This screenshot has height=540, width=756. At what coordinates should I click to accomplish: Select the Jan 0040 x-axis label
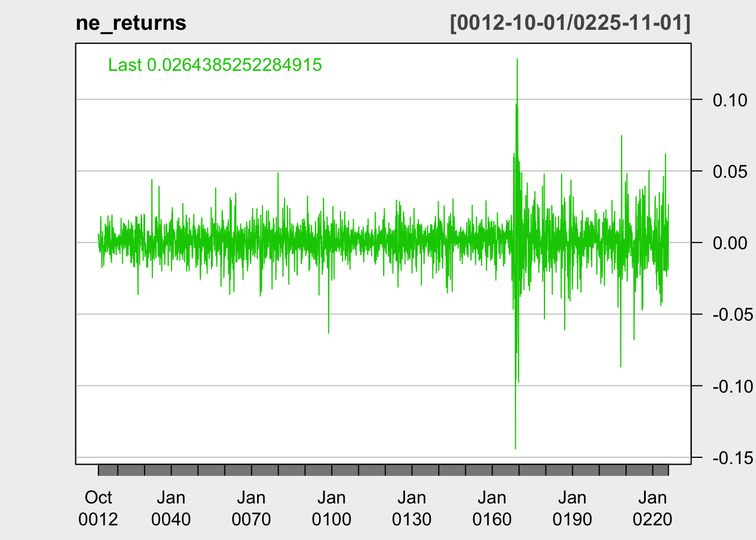(171, 508)
